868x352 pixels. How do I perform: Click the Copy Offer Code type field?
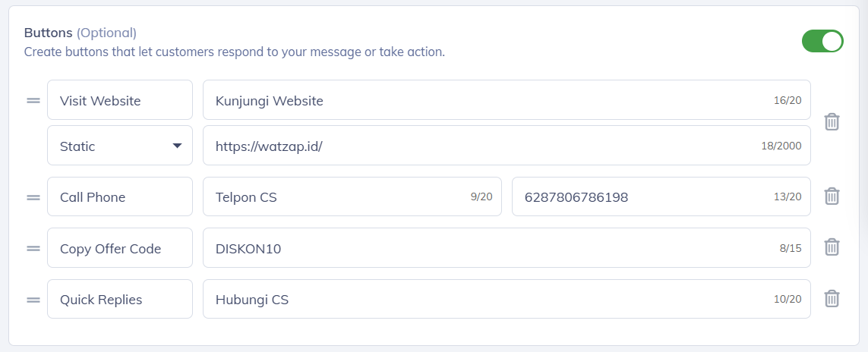point(120,248)
